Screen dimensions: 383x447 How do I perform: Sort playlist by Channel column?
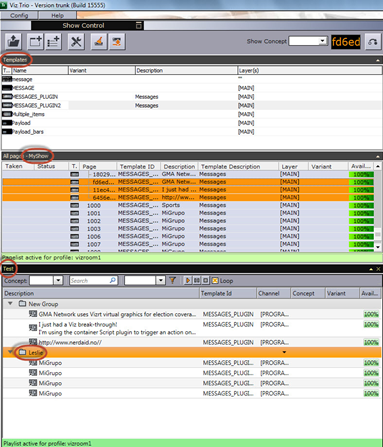click(x=273, y=293)
